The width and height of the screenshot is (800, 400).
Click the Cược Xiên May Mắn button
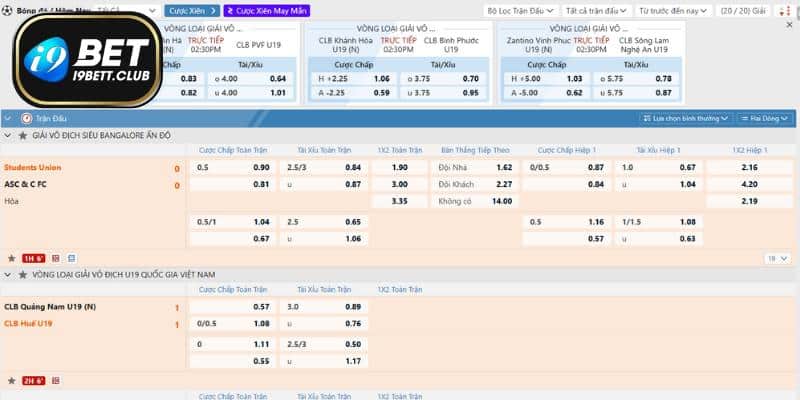[x=266, y=11]
